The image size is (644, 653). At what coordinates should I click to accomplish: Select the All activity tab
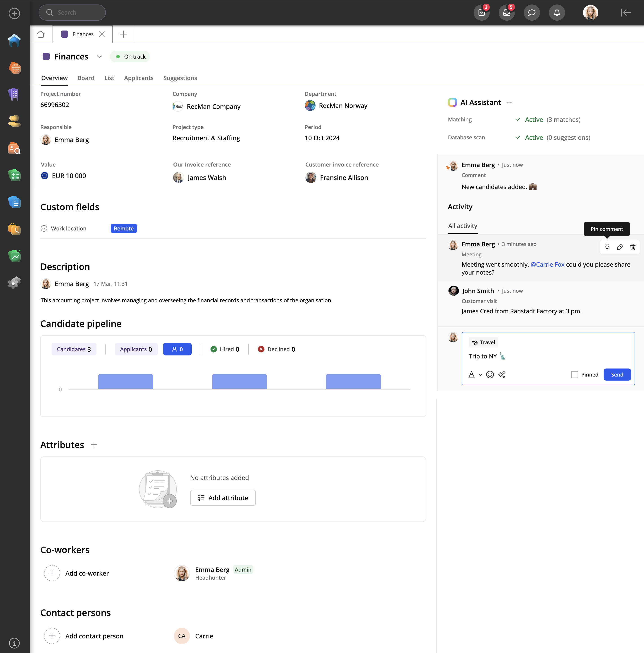[462, 226]
